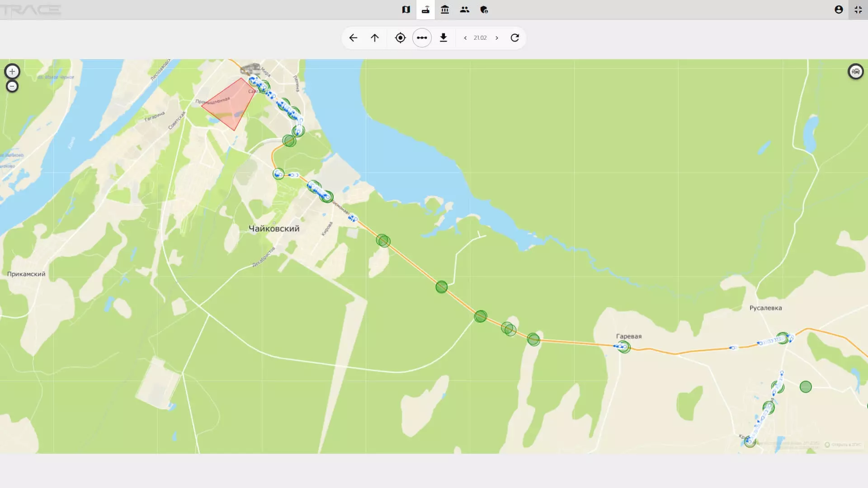Download the track data
Viewport: 868px width, 488px height.
pos(443,38)
